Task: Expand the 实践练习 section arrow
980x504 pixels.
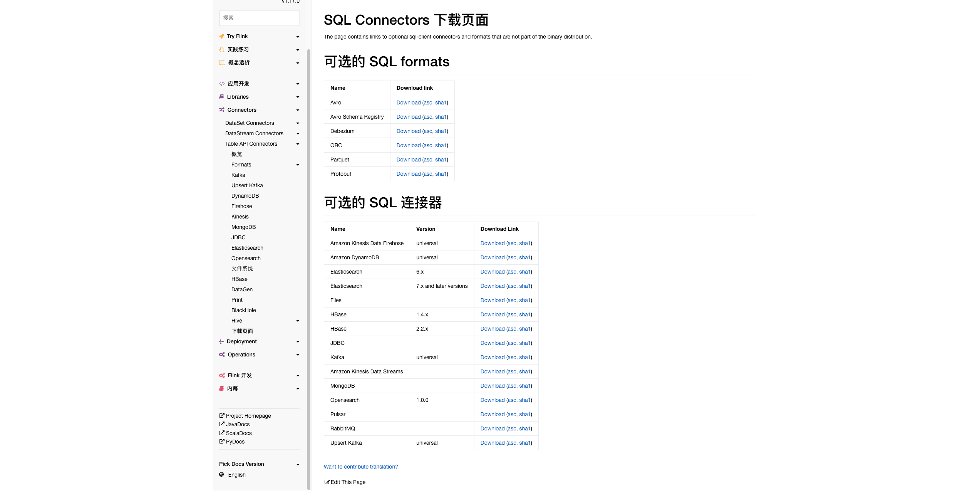Action: (x=298, y=50)
